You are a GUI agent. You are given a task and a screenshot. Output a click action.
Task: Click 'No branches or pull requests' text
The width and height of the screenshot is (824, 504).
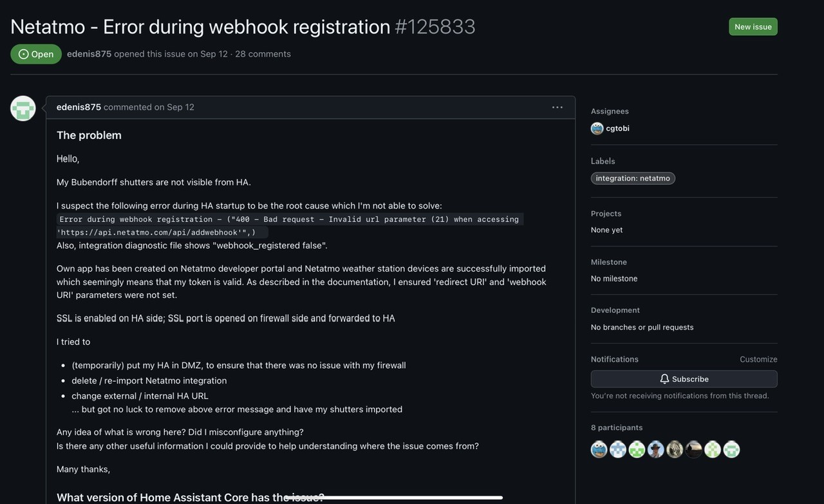642,327
